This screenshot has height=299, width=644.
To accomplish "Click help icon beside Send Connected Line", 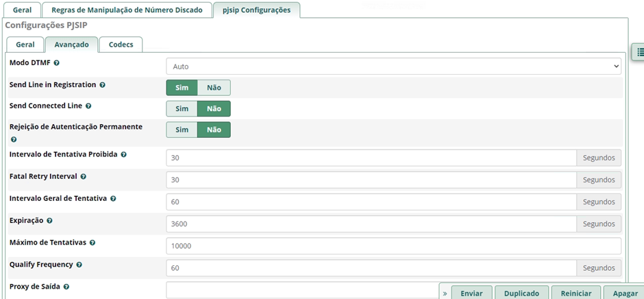I will pyautogui.click(x=88, y=106).
